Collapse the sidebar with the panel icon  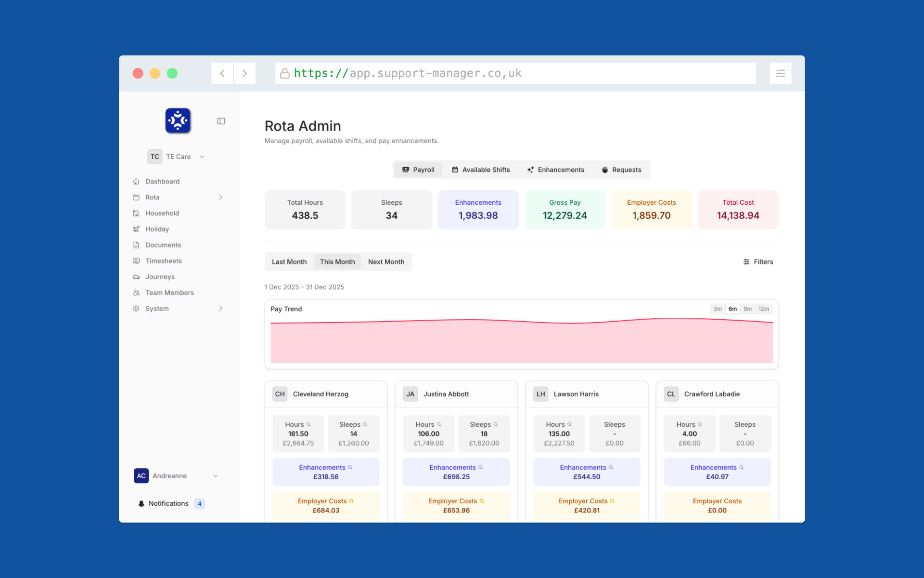tap(221, 121)
